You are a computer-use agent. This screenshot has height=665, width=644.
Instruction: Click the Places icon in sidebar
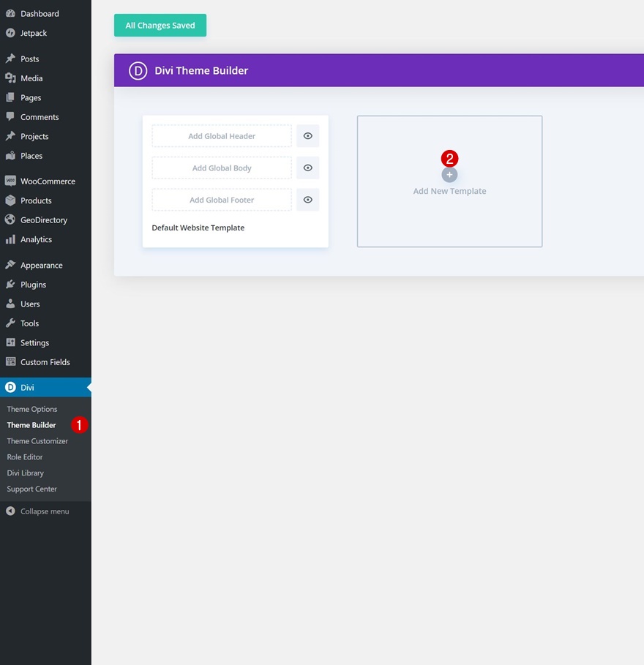(10, 156)
